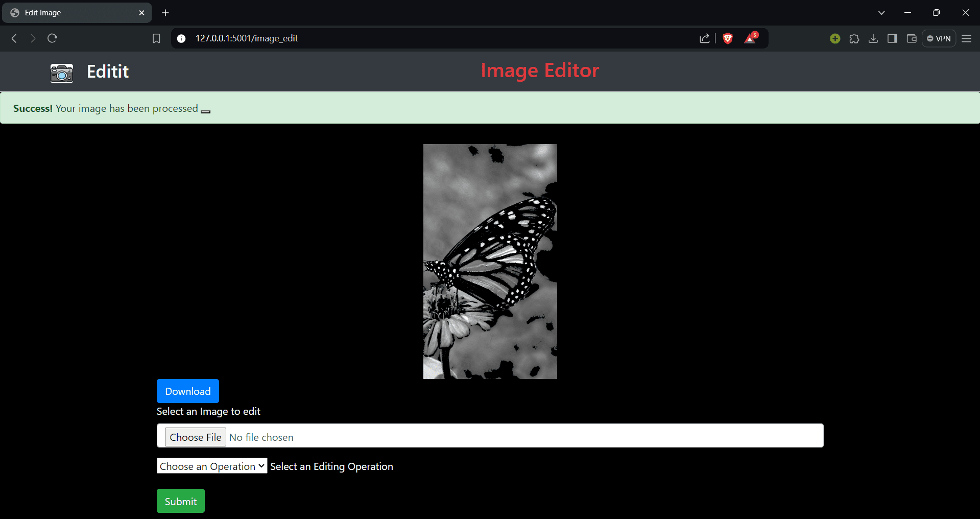
Task: Open the browser downloads icon
Action: [873, 39]
